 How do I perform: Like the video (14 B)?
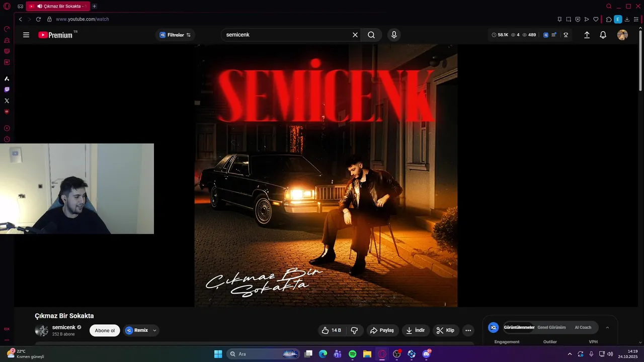coord(332,330)
